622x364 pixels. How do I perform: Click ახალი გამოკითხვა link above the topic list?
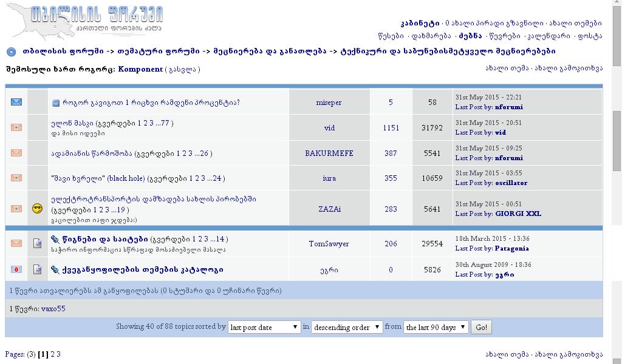point(569,68)
